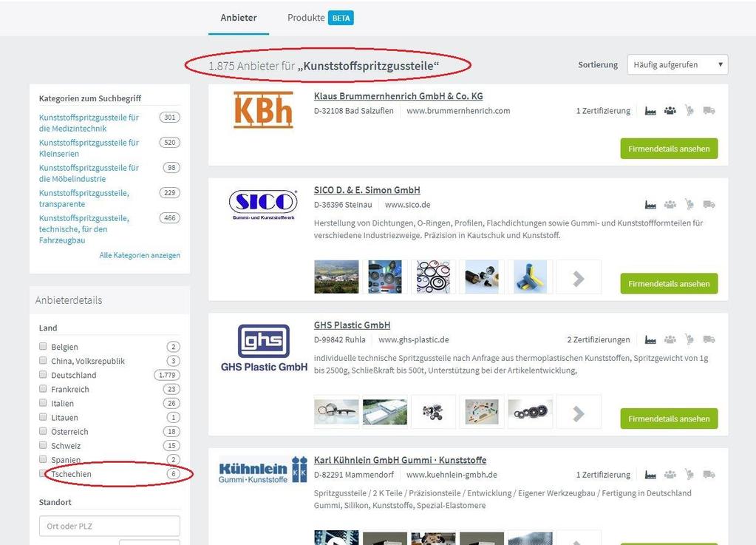Open Karl Kühnlein GmbH Gummi · Kunststoffe link
Screen dimensions: 756x545
click(x=401, y=460)
